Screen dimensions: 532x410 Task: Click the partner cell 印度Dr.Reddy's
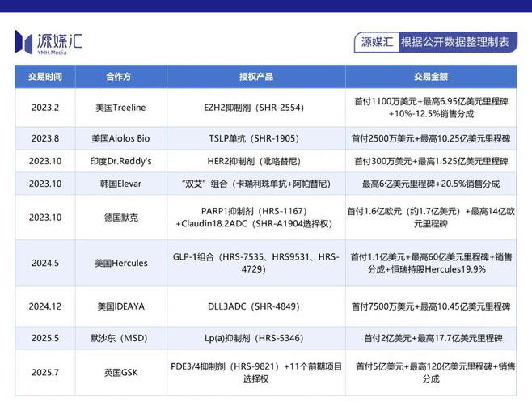(120, 161)
